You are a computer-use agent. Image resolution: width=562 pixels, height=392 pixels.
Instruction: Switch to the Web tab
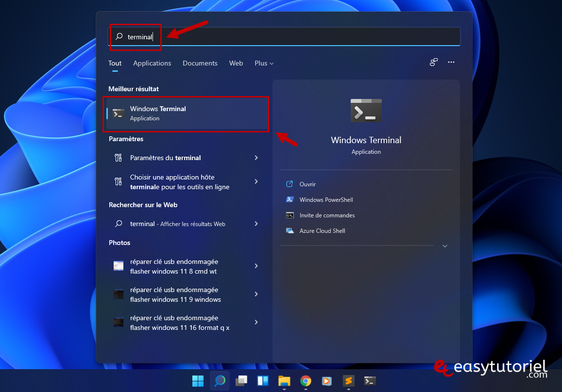pos(236,64)
